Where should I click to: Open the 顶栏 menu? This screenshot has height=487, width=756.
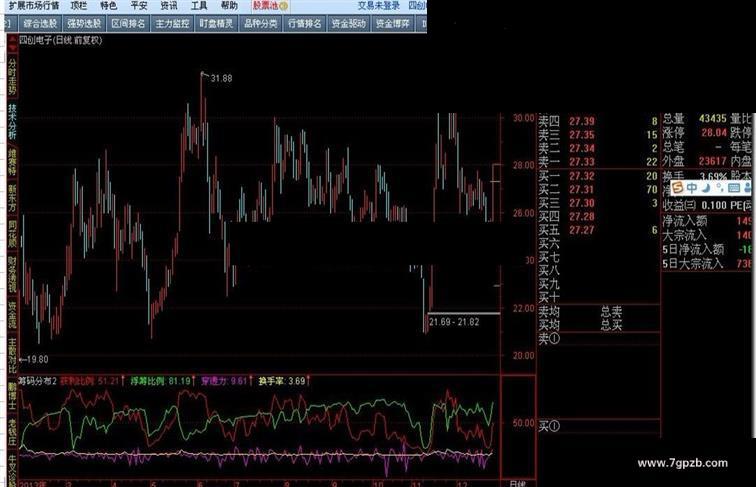[x=79, y=6]
